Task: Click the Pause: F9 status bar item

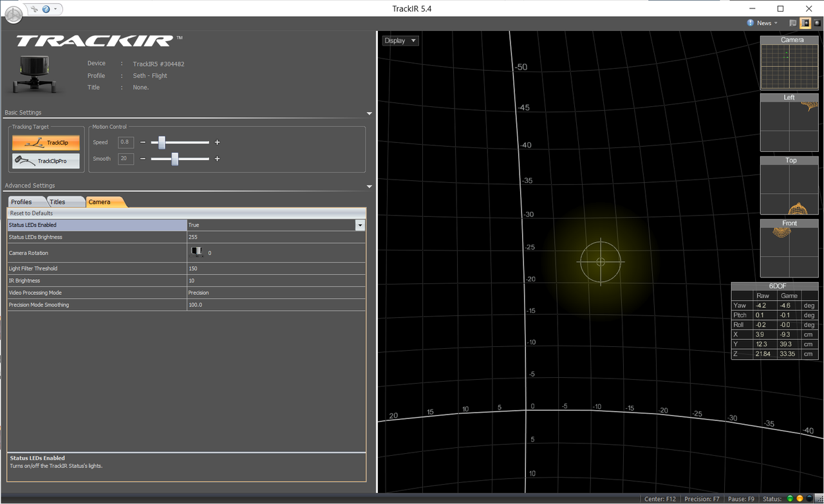Action: coord(742,499)
